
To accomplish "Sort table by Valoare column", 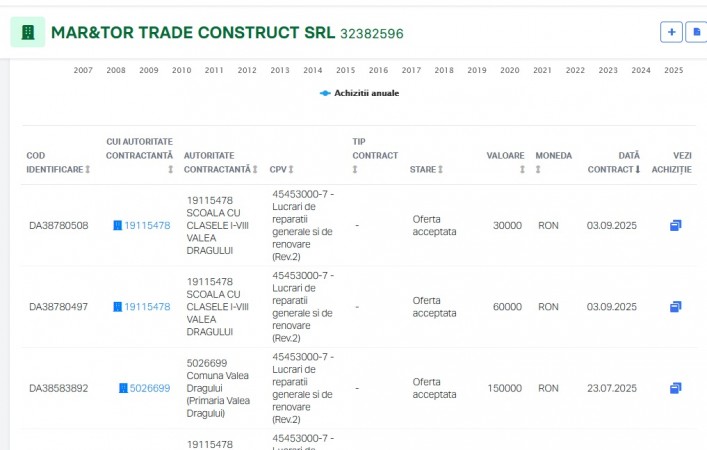I will [507, 162].
